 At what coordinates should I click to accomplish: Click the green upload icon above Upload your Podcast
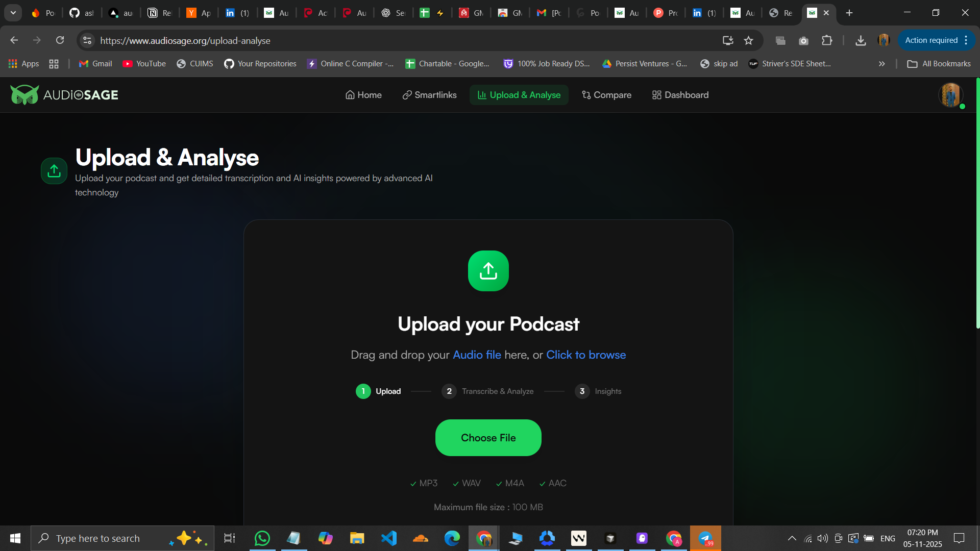click(x=488, y=271)
